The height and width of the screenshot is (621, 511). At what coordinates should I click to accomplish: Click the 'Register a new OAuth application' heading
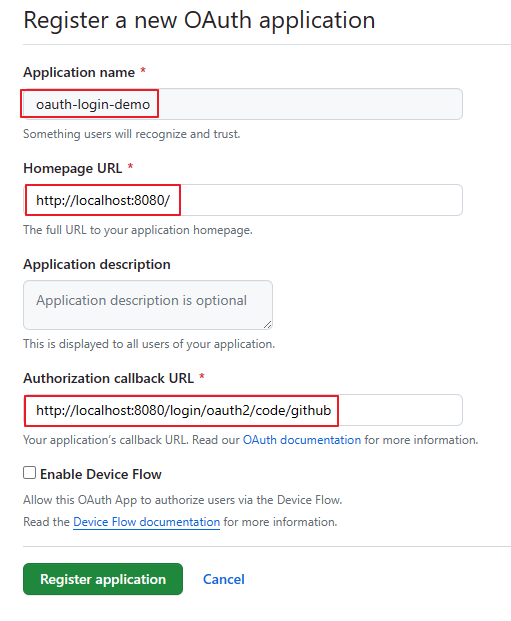coord(199,20)
